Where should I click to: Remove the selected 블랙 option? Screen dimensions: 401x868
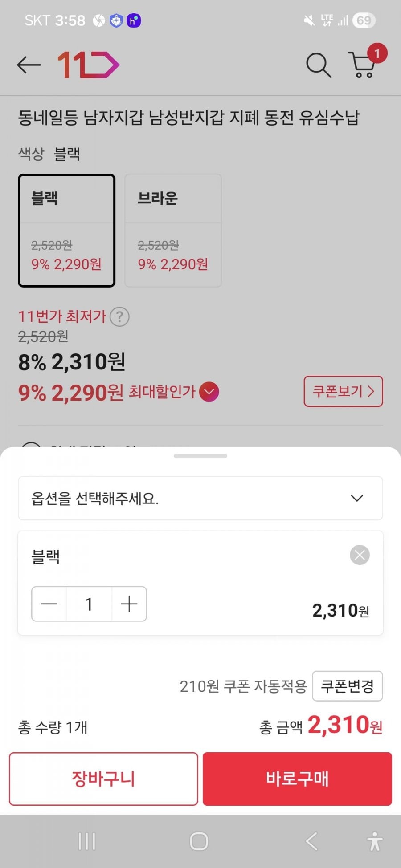360,555
